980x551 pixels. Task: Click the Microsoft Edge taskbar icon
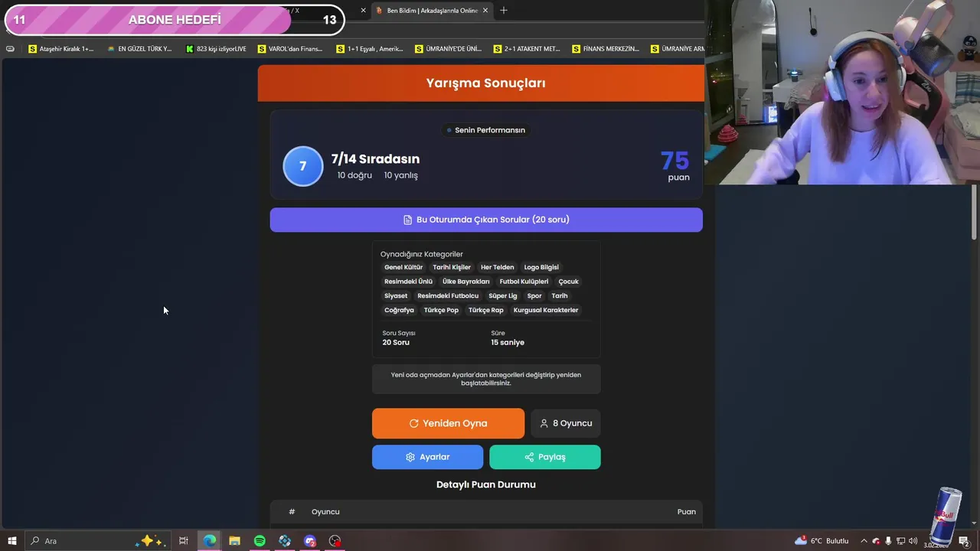coord(209,541)
